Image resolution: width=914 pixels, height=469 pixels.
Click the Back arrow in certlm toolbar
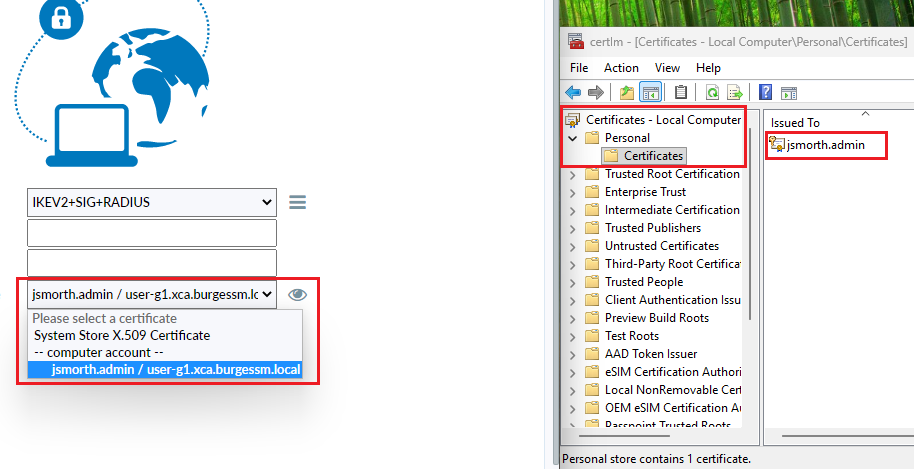click(x=574, y=92)
